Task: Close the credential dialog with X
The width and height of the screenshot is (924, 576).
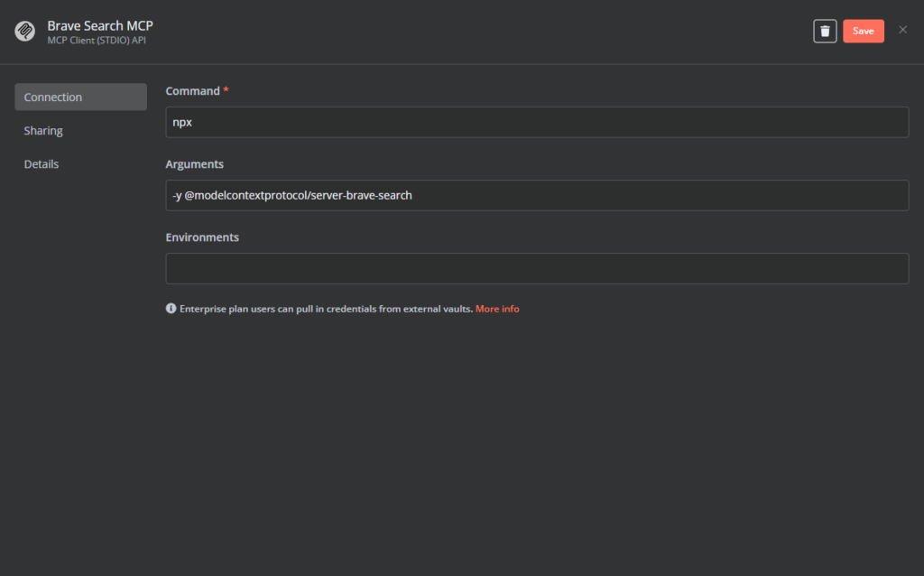Action: click(x=902, y=30)
